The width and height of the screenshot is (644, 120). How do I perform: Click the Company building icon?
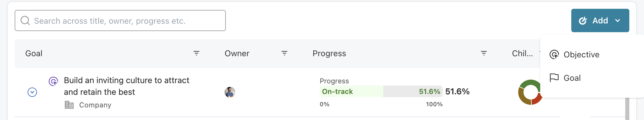click(x=69, y=105)
